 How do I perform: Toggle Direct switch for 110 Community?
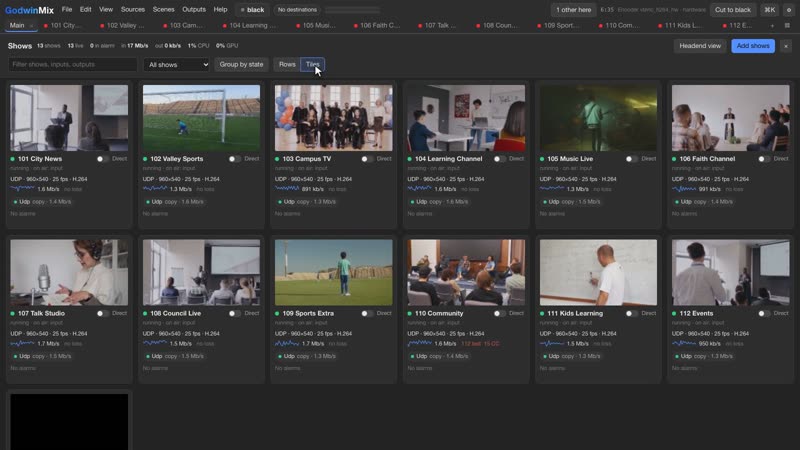coord(499,313)
